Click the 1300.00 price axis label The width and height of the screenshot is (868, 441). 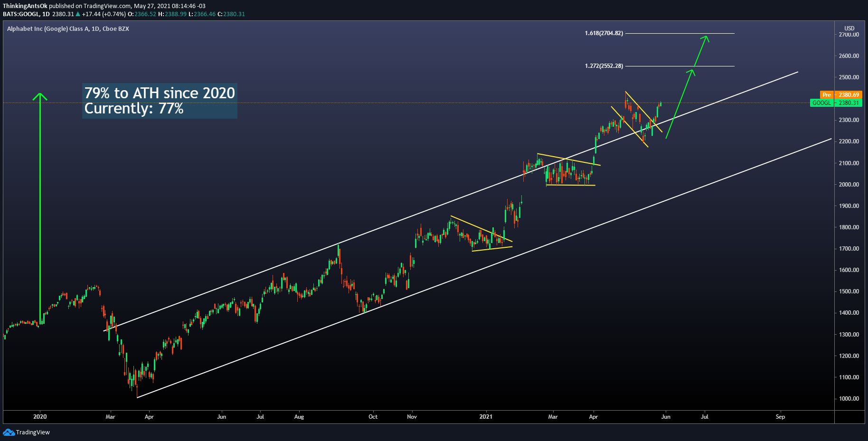click(849, 335)
